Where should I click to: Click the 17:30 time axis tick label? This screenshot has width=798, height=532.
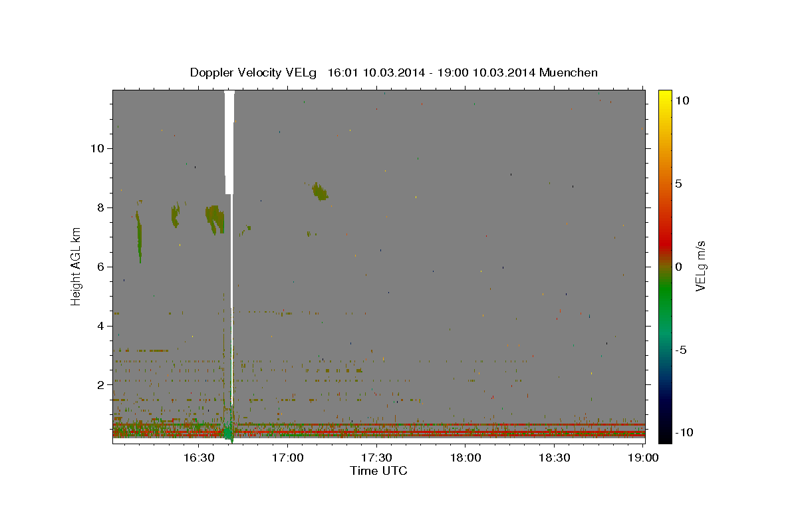click(x=376, y=458)
